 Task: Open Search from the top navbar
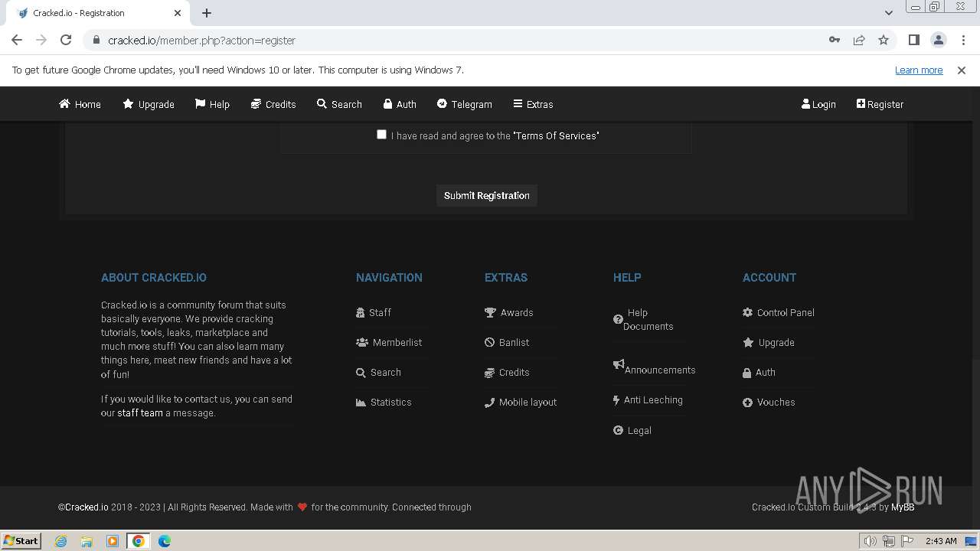click(339, 104)
